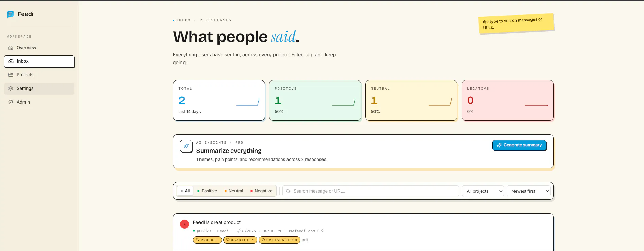Click the Projects folder icon
Screen dimensions: 644x251
coord(11,75)
